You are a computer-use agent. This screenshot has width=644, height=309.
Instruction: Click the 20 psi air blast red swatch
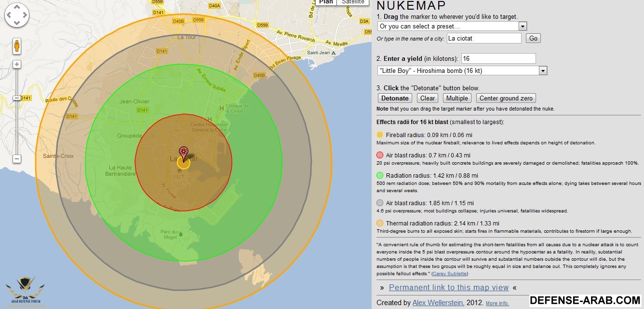point(380,155)
